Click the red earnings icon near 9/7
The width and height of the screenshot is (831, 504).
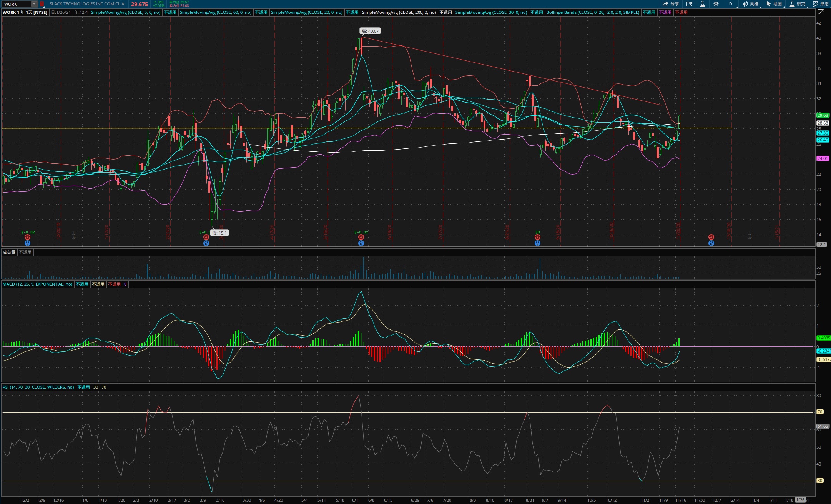tap(537, 237)
